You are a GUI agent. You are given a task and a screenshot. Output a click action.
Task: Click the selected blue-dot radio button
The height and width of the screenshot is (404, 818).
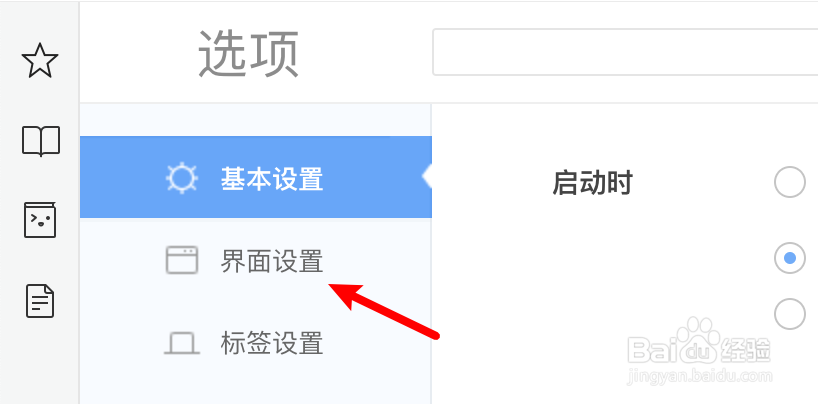pyautogui.click(x=789, y=258)
